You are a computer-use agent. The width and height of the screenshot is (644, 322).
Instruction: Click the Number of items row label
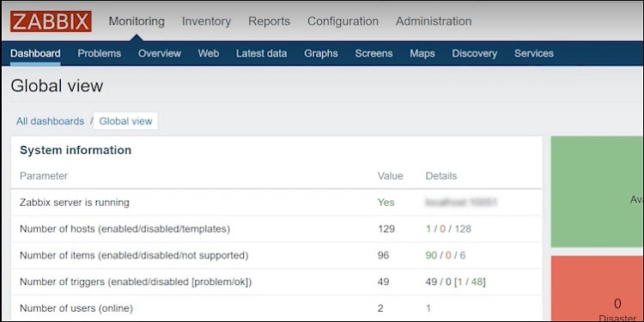134,256
